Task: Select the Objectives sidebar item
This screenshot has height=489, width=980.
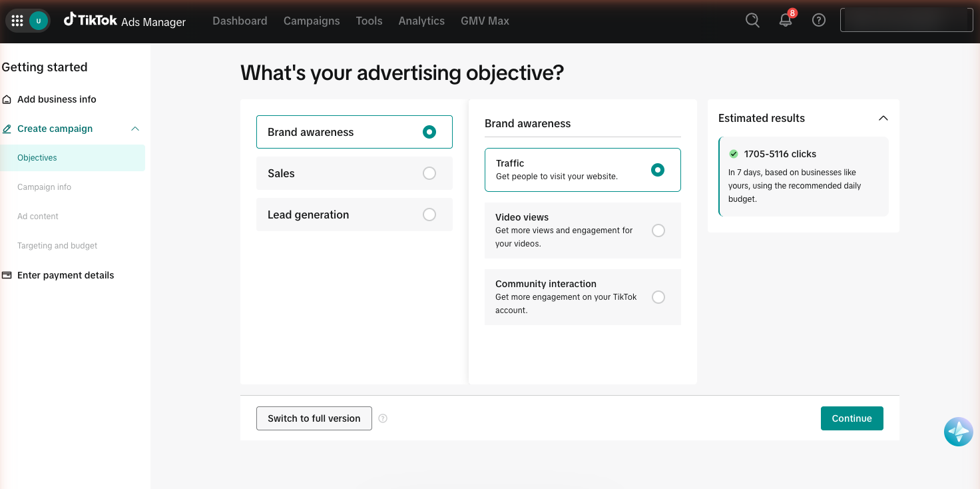Action: 73,158
